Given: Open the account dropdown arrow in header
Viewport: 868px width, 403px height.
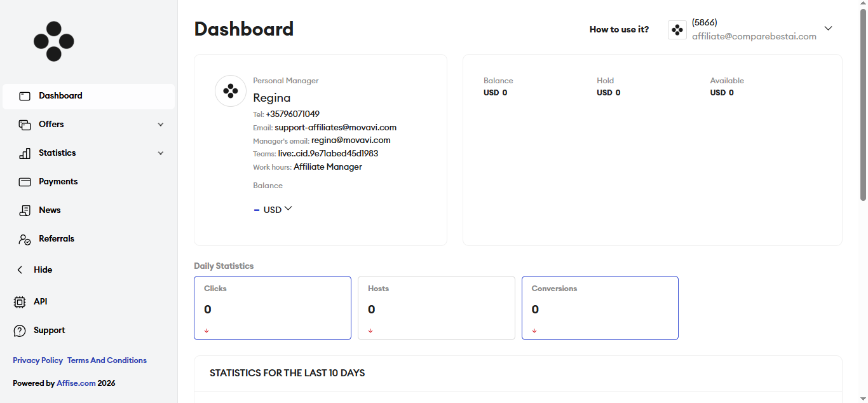Looking at the screenshot, I should [x=828, y=28].
